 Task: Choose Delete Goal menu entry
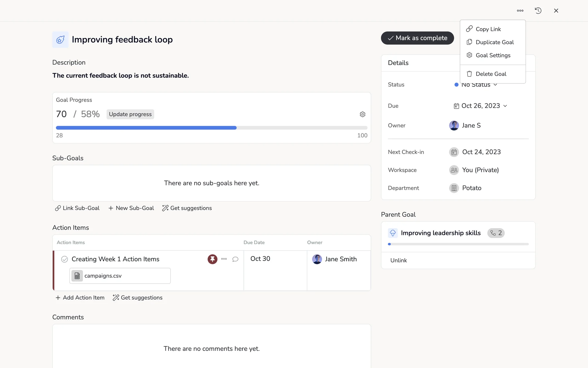pos(491,74)
